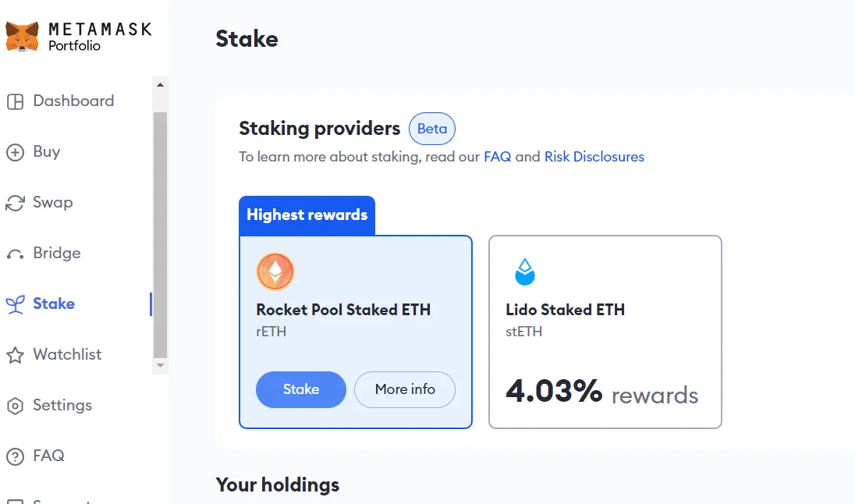
Task: Click the Rocket Pool rETH token icon
Action: pos(275,272)
